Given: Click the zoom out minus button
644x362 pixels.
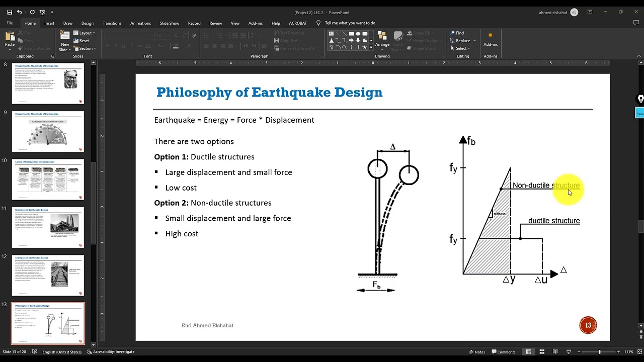Looking at the screenshot, I should click(579, 352).
